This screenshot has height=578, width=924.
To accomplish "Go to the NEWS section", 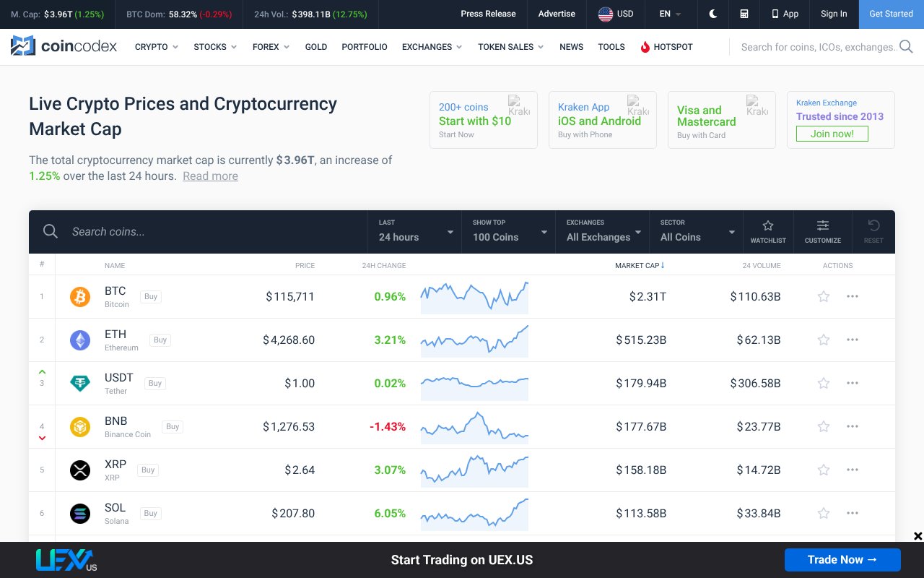I will (x=571, y=46).
